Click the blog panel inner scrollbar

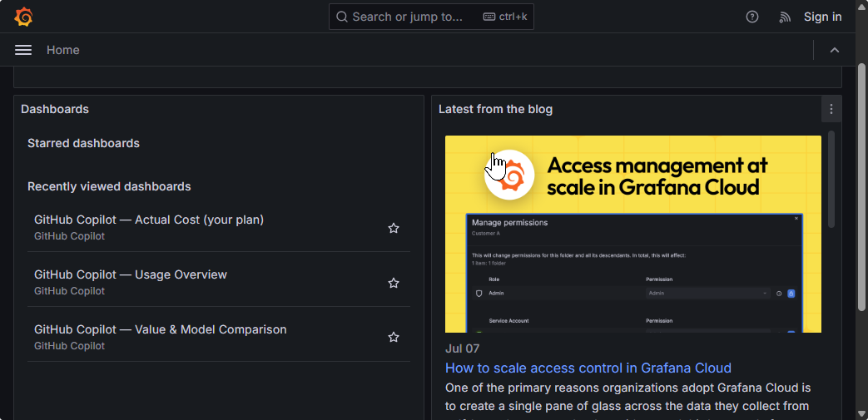[831, 180]
